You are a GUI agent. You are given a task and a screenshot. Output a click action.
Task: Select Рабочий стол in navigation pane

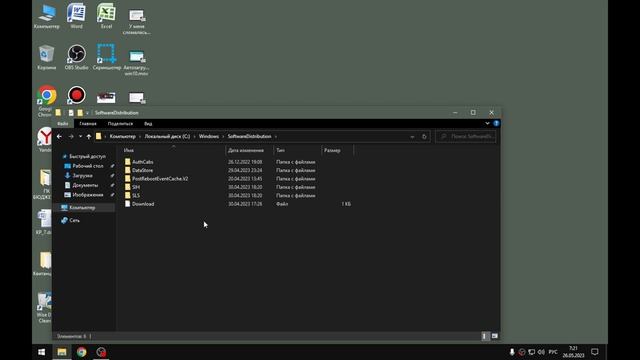84,166
